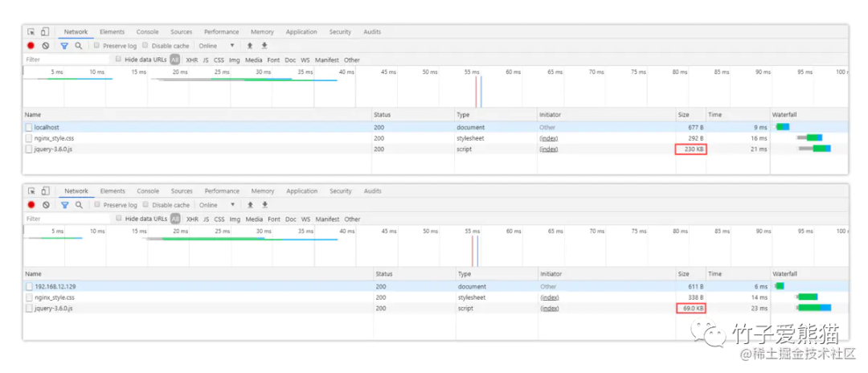The width and height of the screenshot is (868, 373).
Task: Open the (index) initiator of the 292 B nginx_style.css
Action: point(549,138)
